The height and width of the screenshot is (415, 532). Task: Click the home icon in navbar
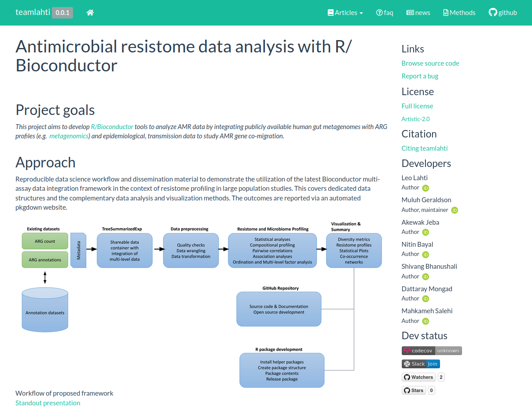click(90, 13)
